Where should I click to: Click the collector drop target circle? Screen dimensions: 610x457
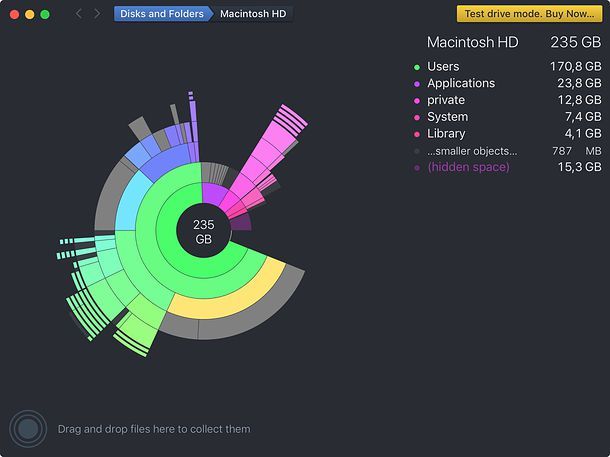point(28,429)
